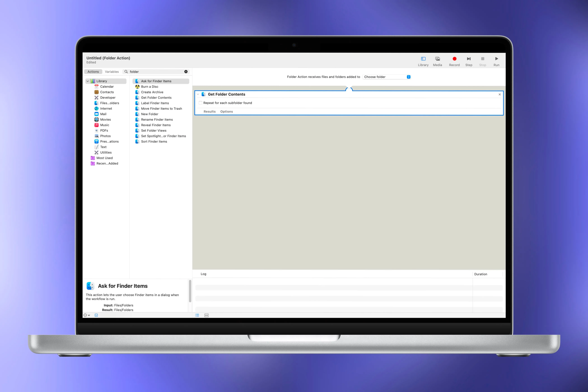Switch the log to list view
The image size is (588, 392).
point(197,315)
